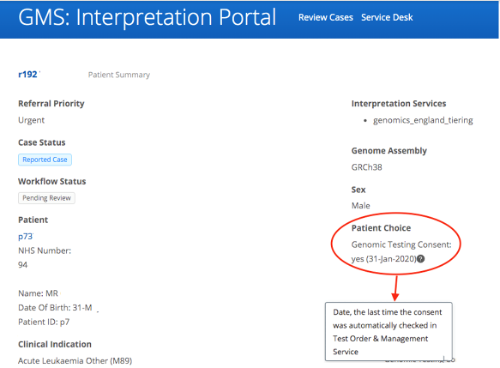The image size is (500, 368).
Task: Click the GRCh38 genome assembly value
Action: [x=367, y=167]
